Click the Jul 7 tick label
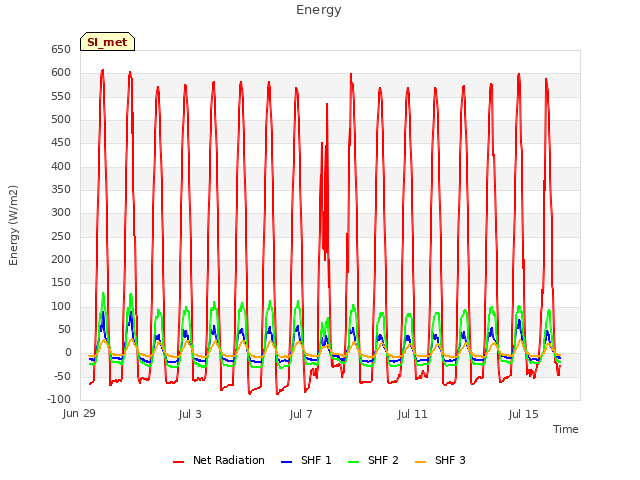The image size is (640, 480). tap(301, 414)
